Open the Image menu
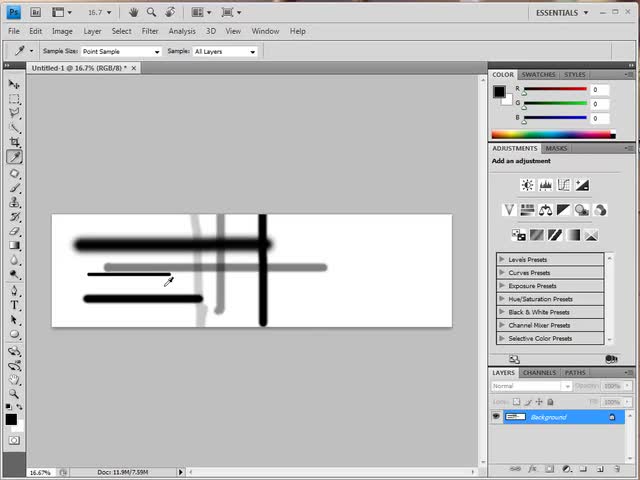 point(62,31)
